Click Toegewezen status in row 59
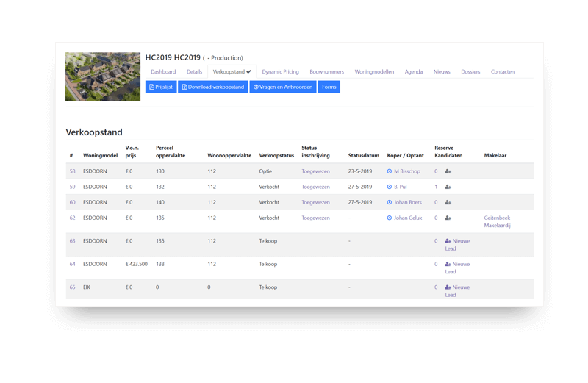Screen dimensions: 588x383 click(316, 187)
